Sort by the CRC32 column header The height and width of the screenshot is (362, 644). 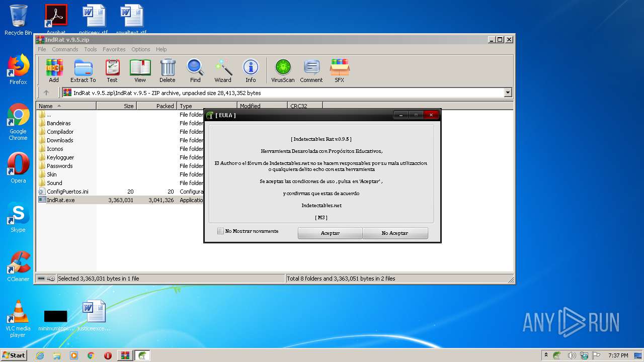(x=305, y=106)
